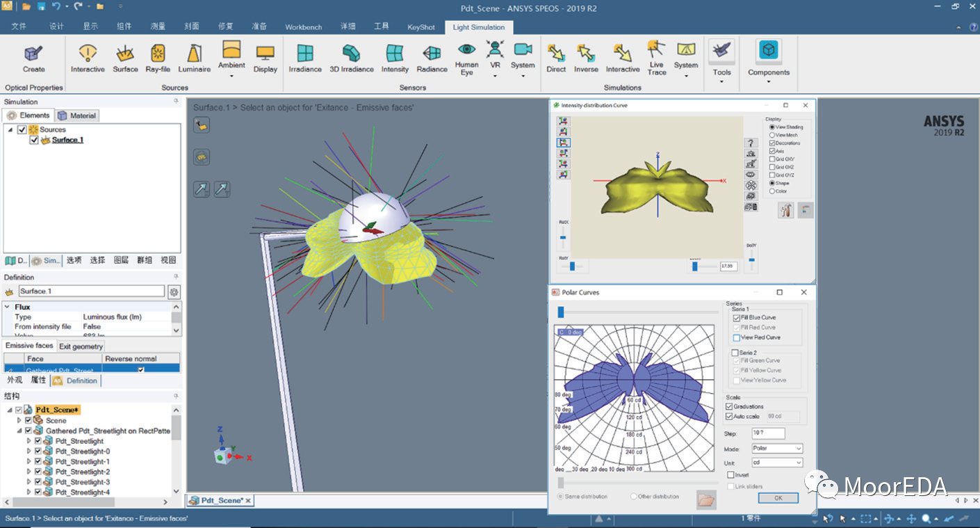Open the Tools dropdown
This screenshot has height=528, width=980.
coord(721,81)
